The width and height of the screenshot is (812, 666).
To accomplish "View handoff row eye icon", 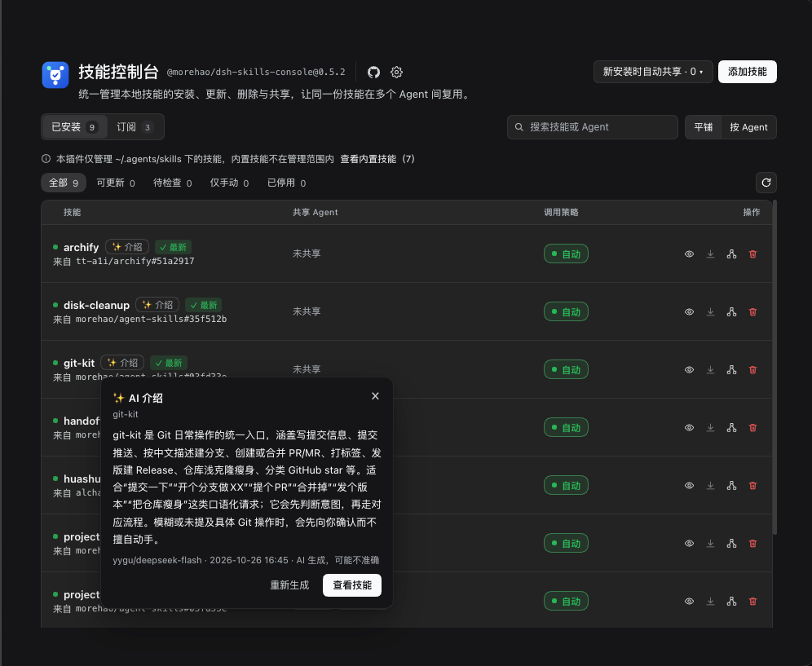I will [x=689, y=428].
